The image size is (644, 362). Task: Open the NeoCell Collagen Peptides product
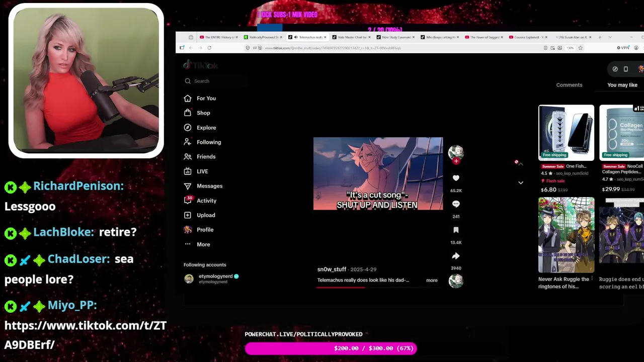click(x=622, y=149)
